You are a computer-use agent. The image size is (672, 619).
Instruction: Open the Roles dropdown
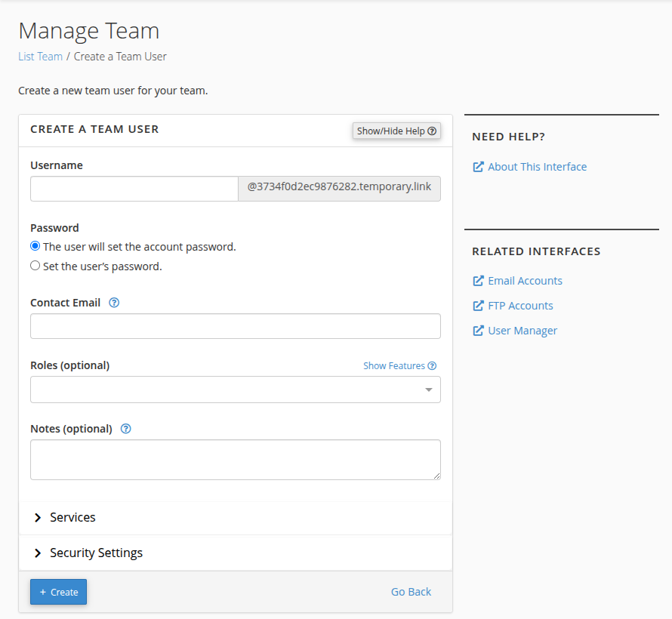point(236,390)
